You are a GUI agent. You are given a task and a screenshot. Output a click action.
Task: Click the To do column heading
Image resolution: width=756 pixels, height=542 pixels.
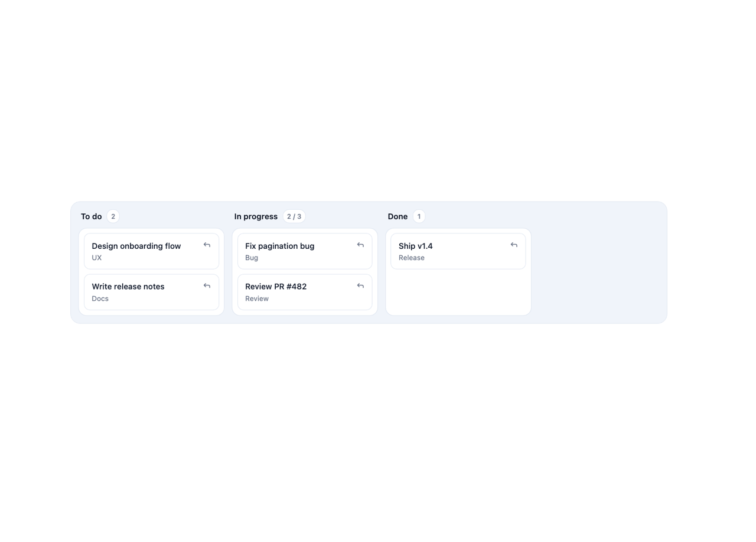(92, 216)
